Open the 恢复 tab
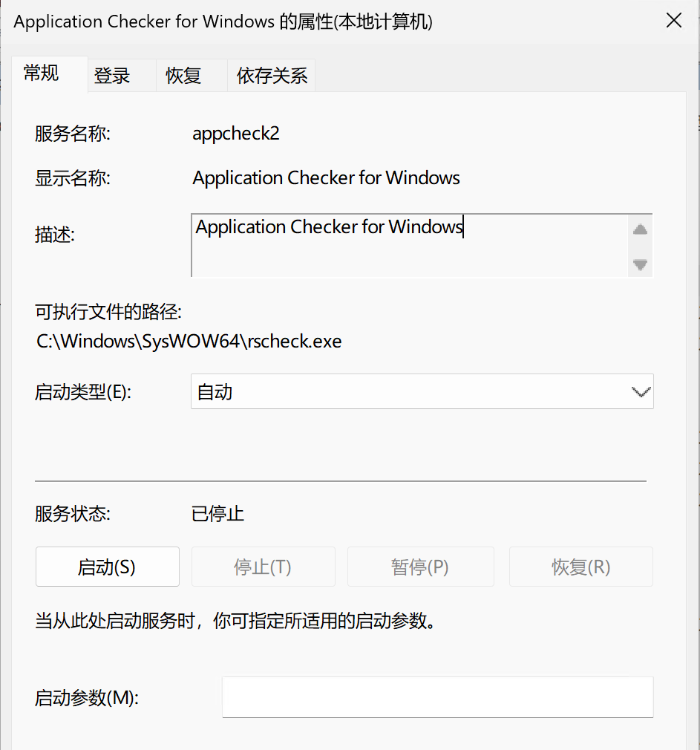The height and width of the screenshot is (750, 700). coord(183,75)
